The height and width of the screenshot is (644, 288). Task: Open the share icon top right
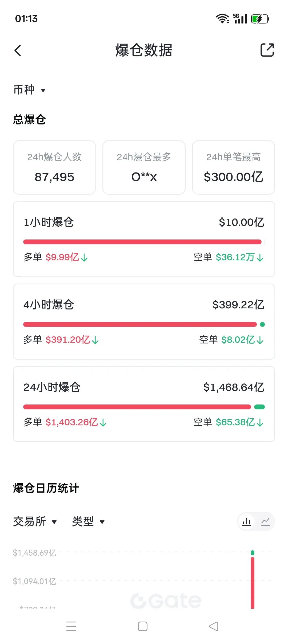tap(267, 50)
